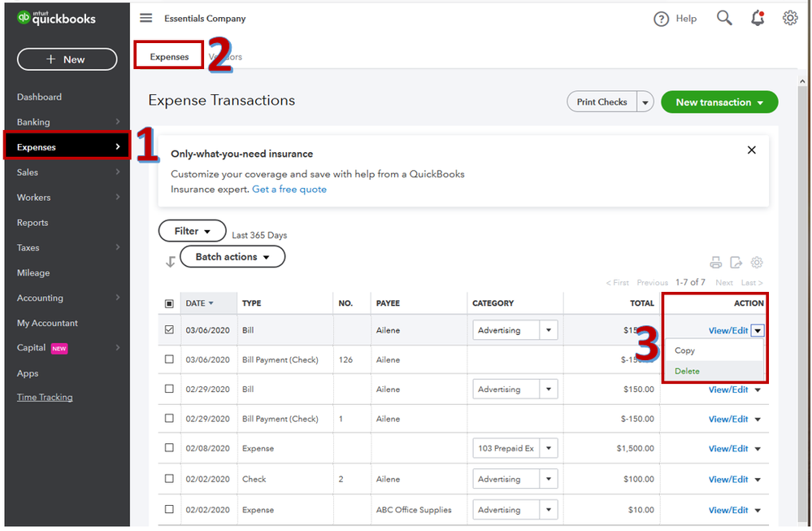Open Banking in the sidebar

[67, 122]
